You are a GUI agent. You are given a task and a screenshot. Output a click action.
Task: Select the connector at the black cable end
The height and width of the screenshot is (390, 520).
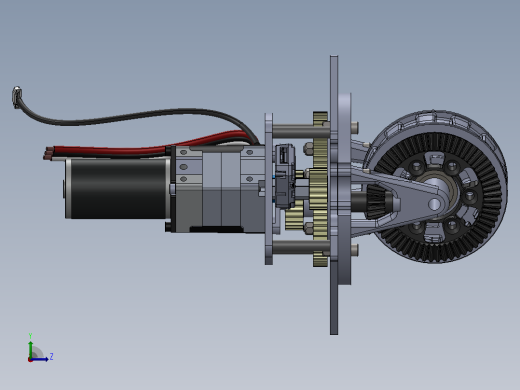tap(17, 97)
